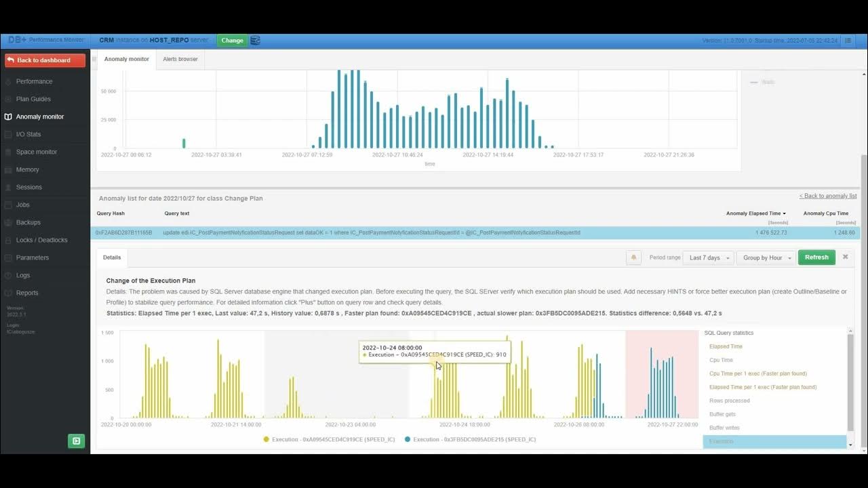Viewport: 868px width, 488px height.
Task: Switch to Anomaly monitor tab
Action: pyautogui.click(x=127, y=59)
